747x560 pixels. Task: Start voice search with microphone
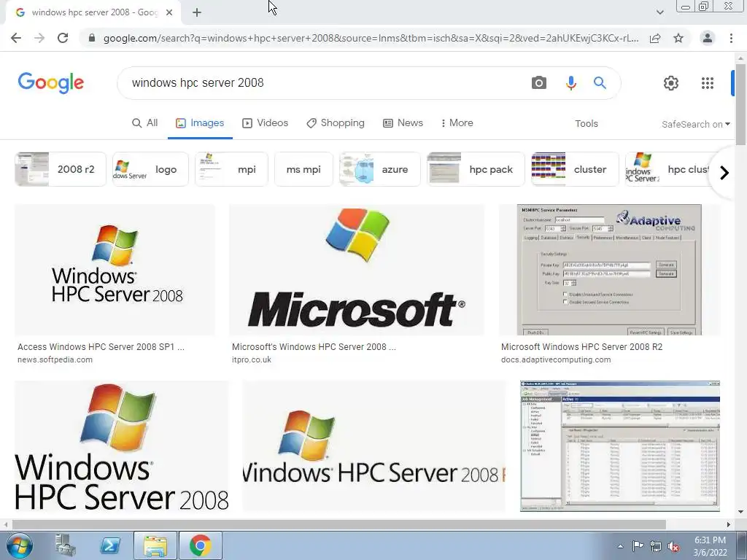pyautogui.click(x=570, y=83)
